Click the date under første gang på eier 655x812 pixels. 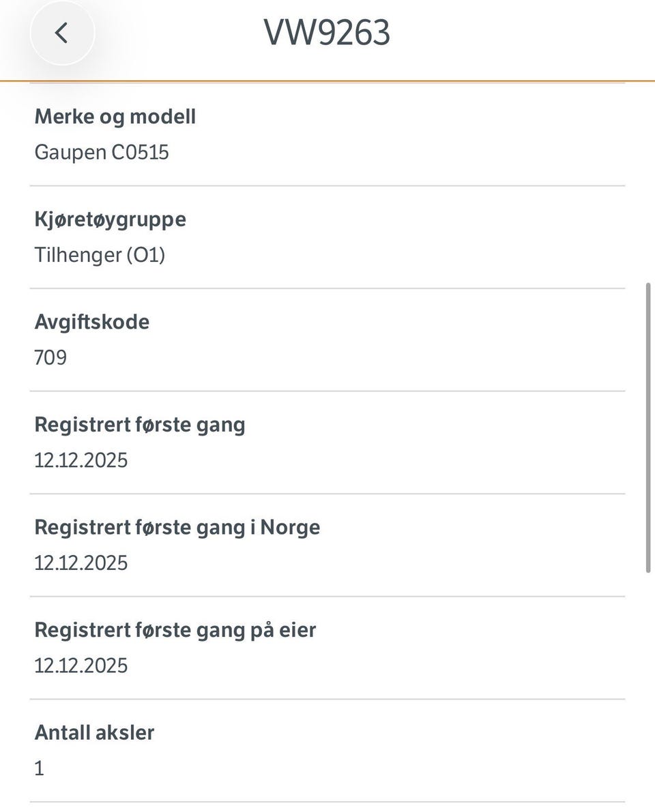(81, 665)
